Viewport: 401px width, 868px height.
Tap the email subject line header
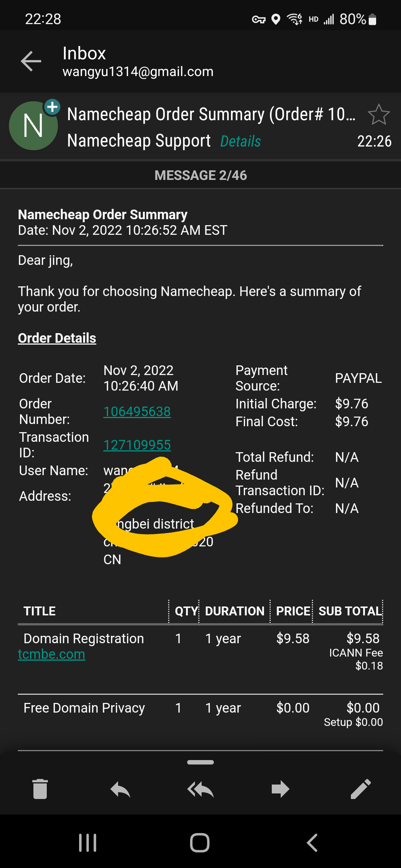(211, 114)
